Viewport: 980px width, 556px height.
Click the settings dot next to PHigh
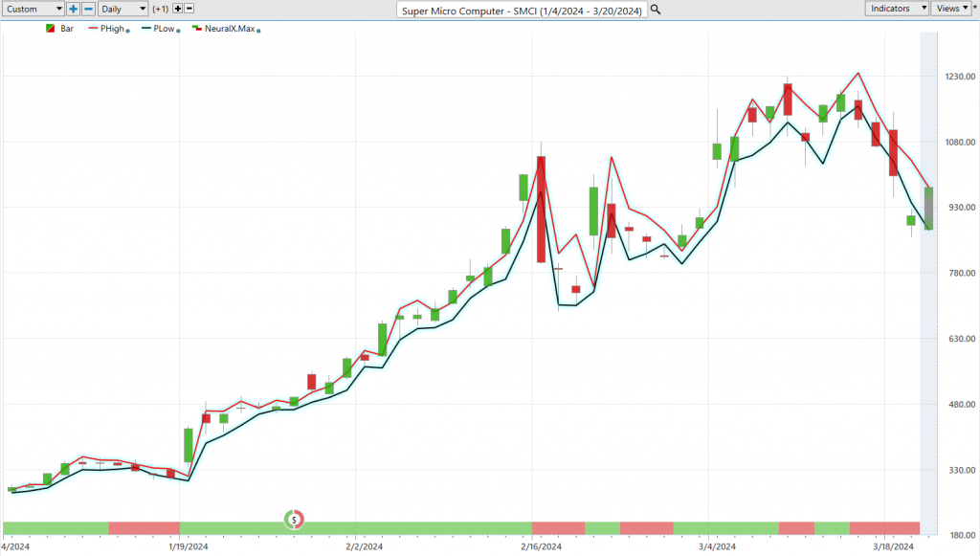pos(127,31)
